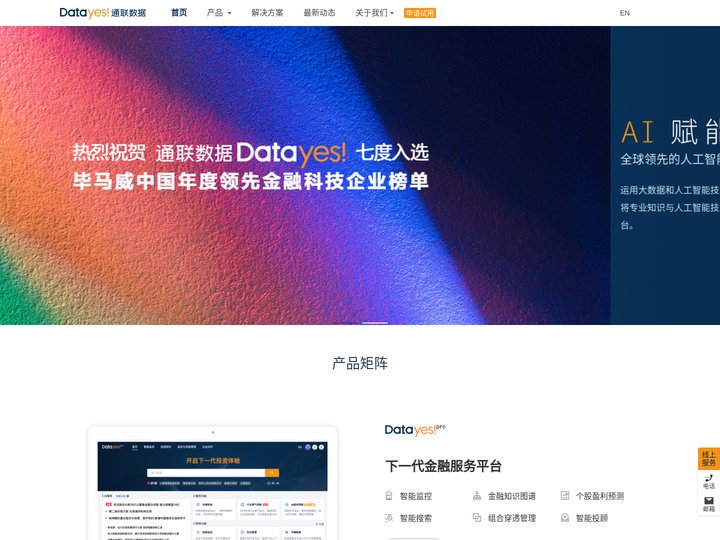Viewport: 720px width, 540px height.
Task: Select the 智能搜索 label
Action: (416, 518)
